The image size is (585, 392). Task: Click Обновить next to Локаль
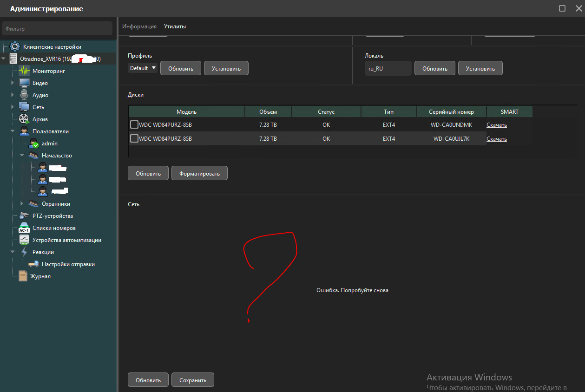pyautogui.click(x=435, y=68)
